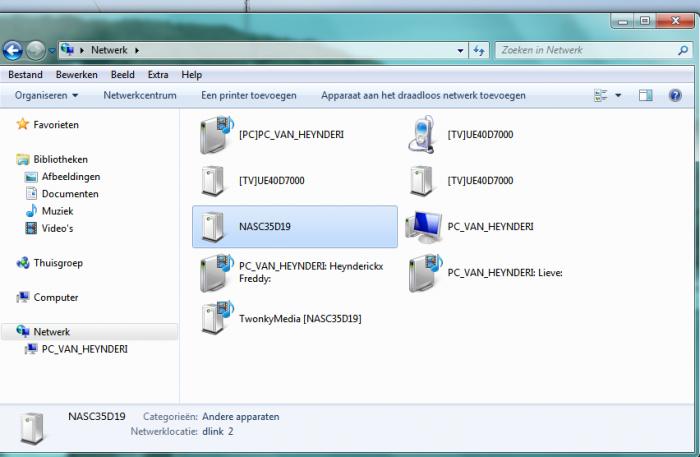Click the NASC35D19 icon in details pane
Image resolution: width=700 pixels, height=457 pixels.
point(32,428)
